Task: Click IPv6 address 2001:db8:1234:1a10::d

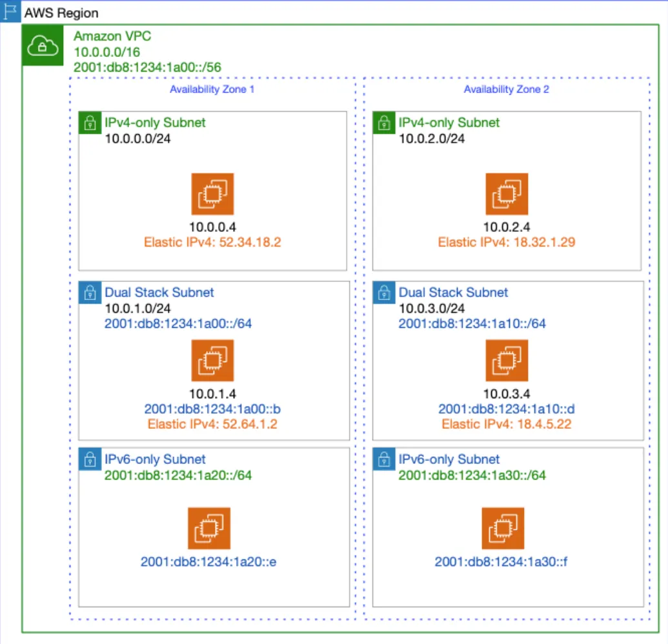Action: point(507,409)
